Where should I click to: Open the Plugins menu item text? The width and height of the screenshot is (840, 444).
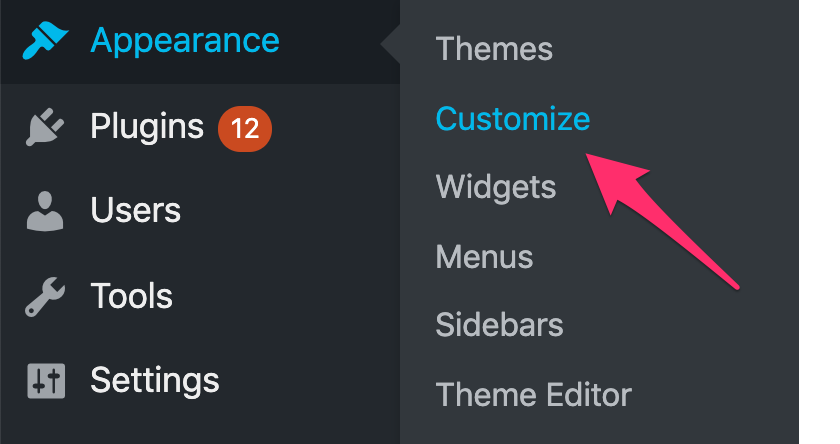147,129
